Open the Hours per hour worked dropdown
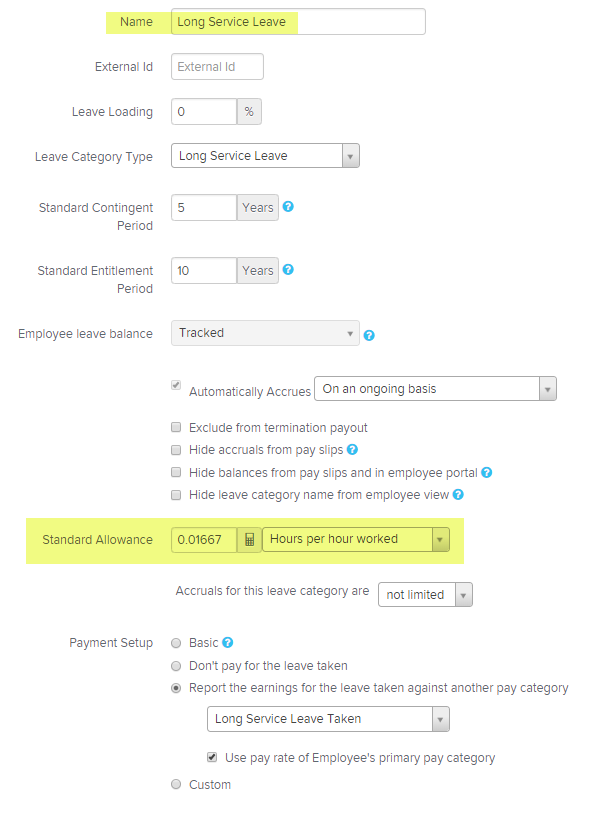This screenshot has height=814, width=614. [356, 539]
